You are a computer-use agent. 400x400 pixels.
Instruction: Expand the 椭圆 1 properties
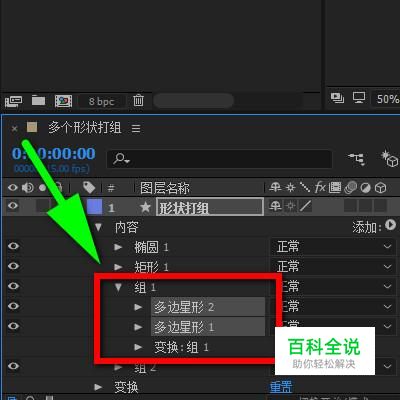pos(118,247)
